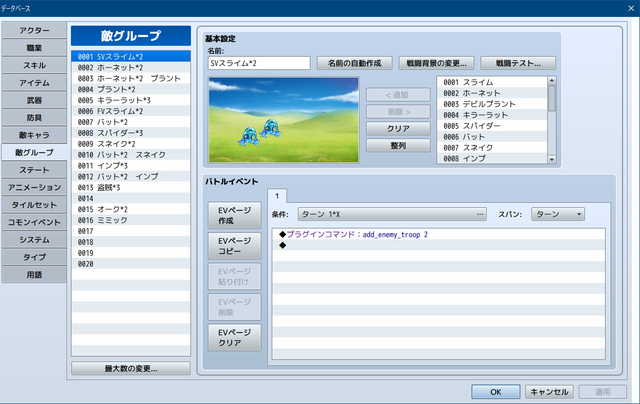This screenshot has width=640, height=404.
Task: Select the 用語 tab
Action: tap(34, 275)
